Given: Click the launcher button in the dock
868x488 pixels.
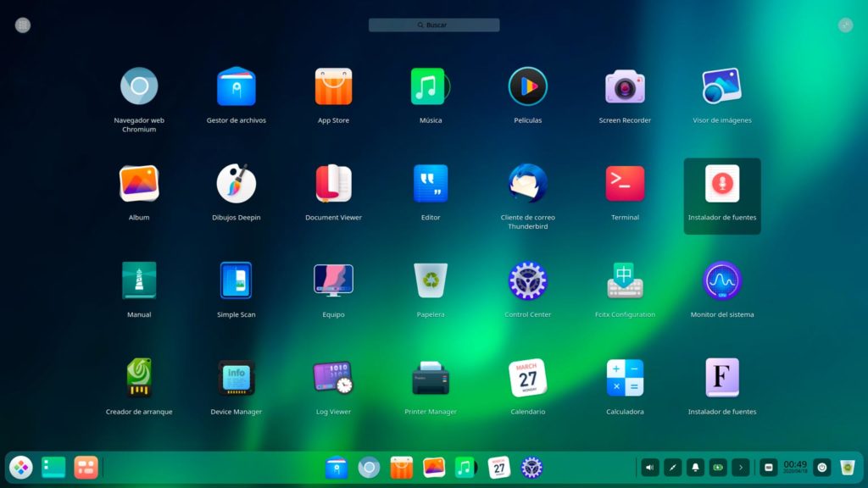Looking at the screenshot, I should coord(21,468).
